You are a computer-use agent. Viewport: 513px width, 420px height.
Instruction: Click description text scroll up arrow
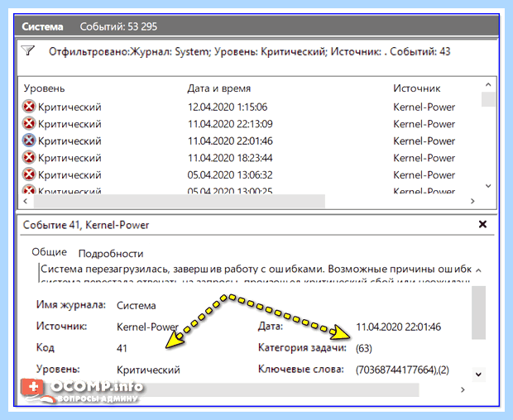click(x=478, y=270)
